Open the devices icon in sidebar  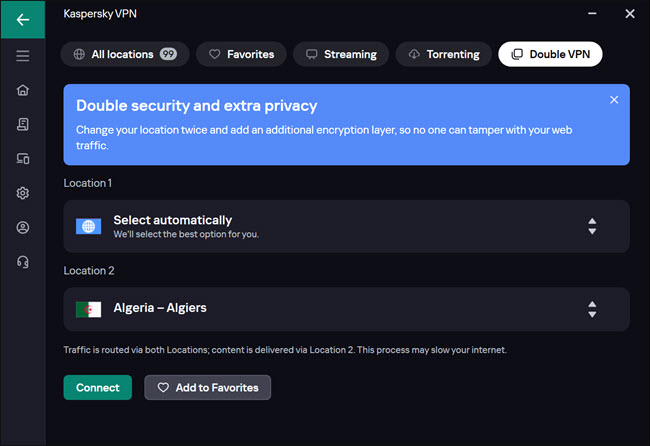pos(22,159)
